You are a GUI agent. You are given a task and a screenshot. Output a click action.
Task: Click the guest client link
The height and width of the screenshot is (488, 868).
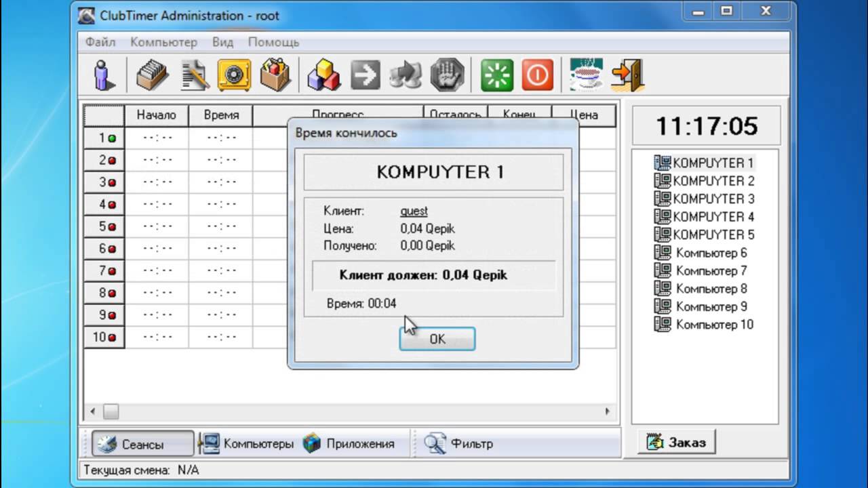coord(414,211)
